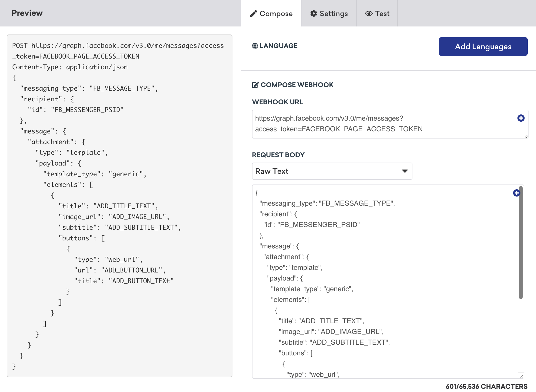The height and width of the screenshot is (392, 536).
Task: Click the blue plus icon in request body
Action: pyautogui.click(x=518, y=193)
